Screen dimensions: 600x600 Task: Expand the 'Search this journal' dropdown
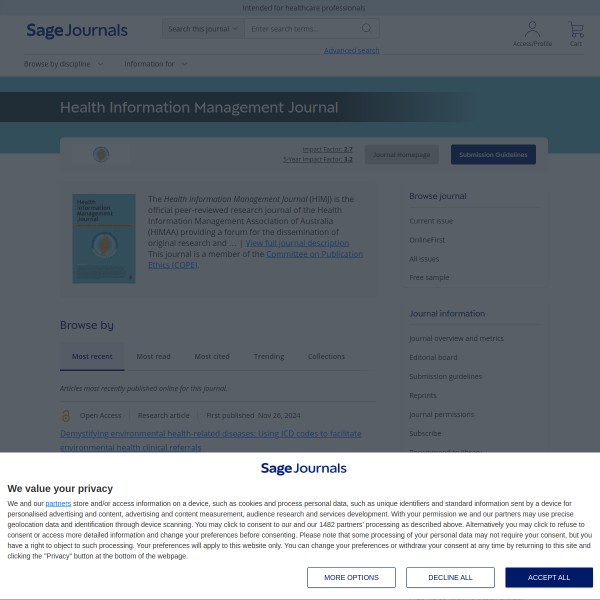[x=203, y=29]
